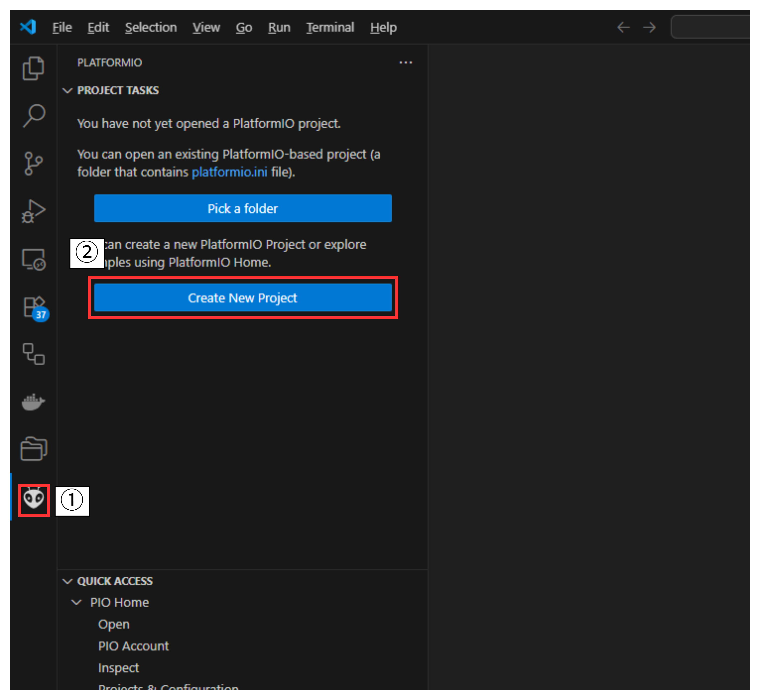Image resolution: width=760 pixels, height=700 pixels.
Task: Open the Search view icon
Action: click(33, 116)
